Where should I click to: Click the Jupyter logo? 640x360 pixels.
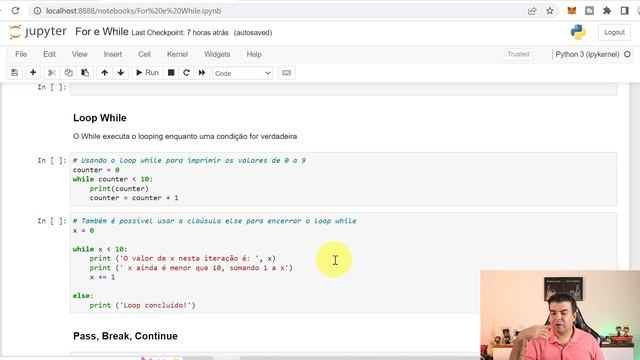(38, 32)
